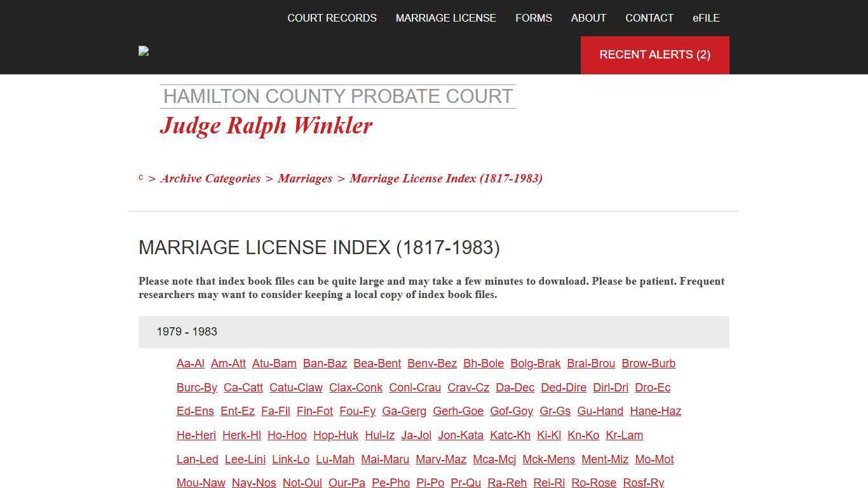Open the ABOUT menu
Image resolution: width=868 pixels, height=488 pixels.
coord(588,18)
